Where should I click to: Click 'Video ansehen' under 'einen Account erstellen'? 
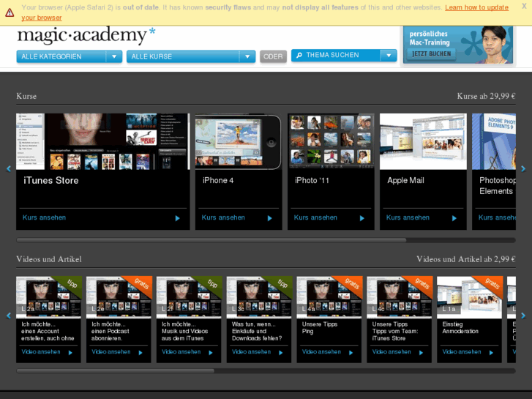(x=41, y=352)
